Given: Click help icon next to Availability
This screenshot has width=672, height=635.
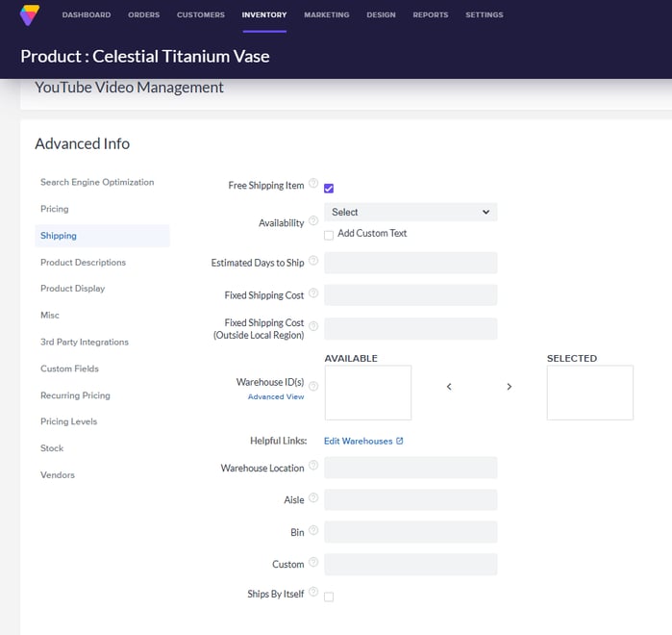Looking at the screenshot, I should (313, 221).
